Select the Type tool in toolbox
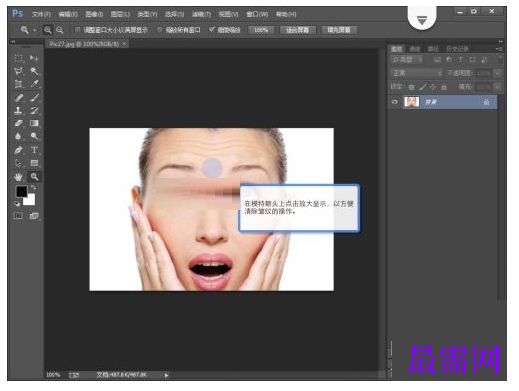519x391 pixels. (34, 150)
